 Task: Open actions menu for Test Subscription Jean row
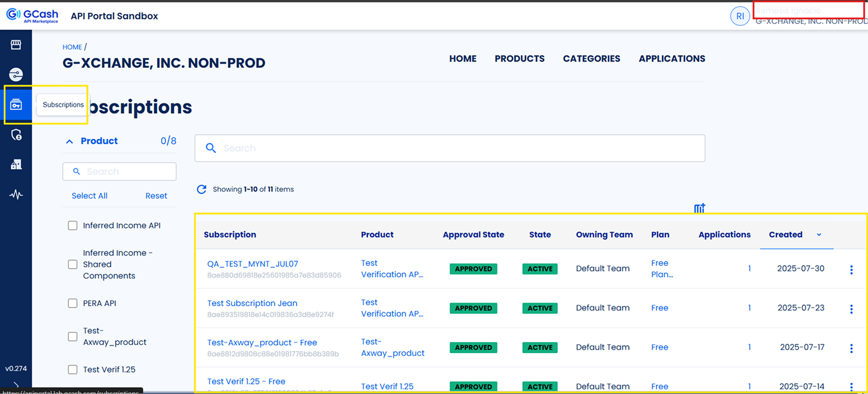coord(851,309)
